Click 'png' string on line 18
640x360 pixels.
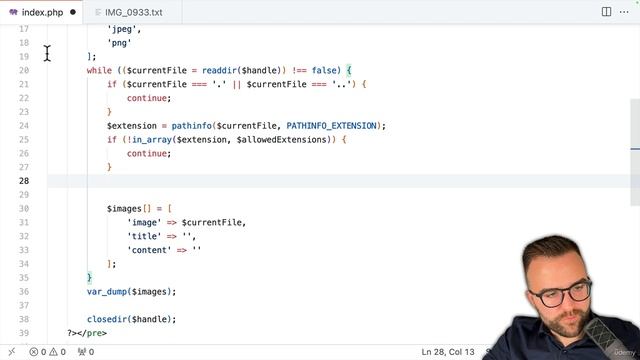119,43
